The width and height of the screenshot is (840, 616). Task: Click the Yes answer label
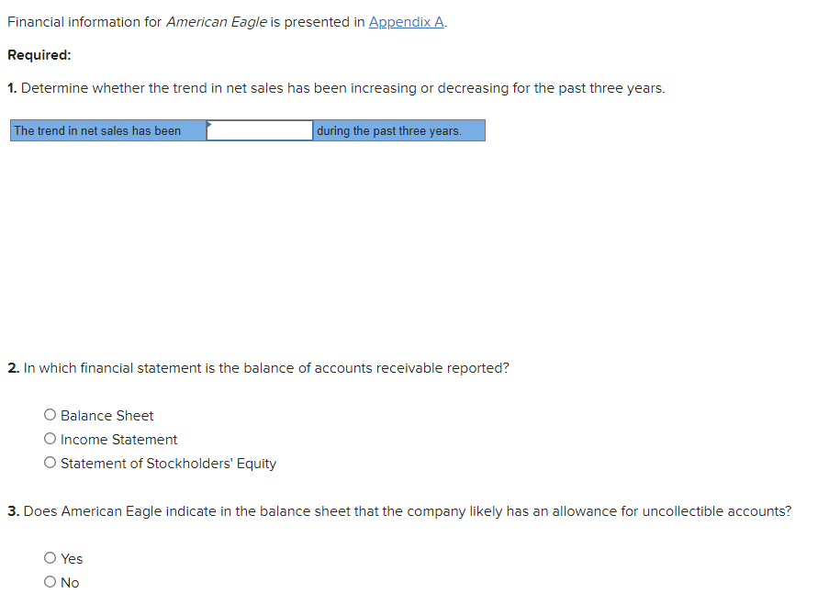point(70,558)
